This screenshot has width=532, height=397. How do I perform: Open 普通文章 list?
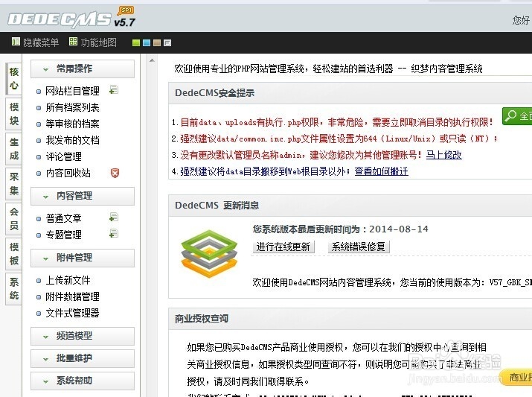pos(63,218)
